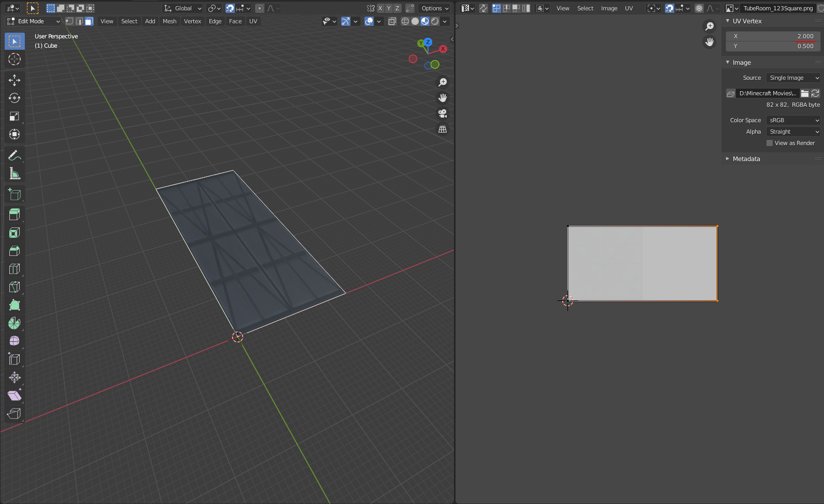Click the TubeRoom_123Square.png image name field

coord(778,8)
